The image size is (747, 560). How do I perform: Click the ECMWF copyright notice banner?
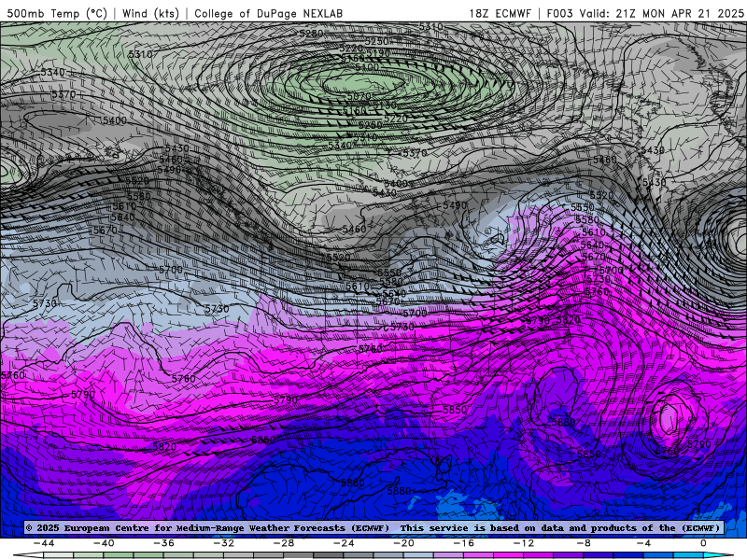373,527
